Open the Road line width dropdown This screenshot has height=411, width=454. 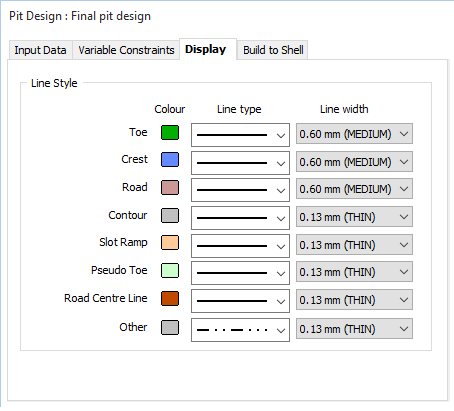[x=354, y=189]
